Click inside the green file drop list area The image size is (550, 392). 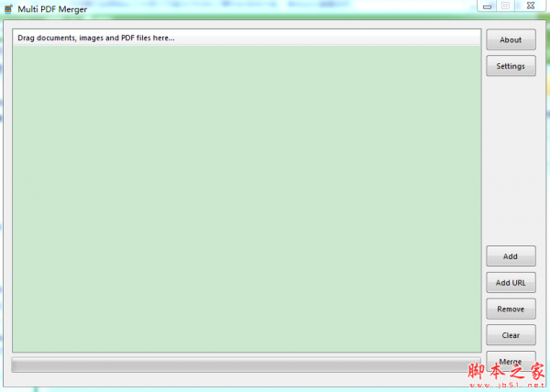tap(247, 199)
